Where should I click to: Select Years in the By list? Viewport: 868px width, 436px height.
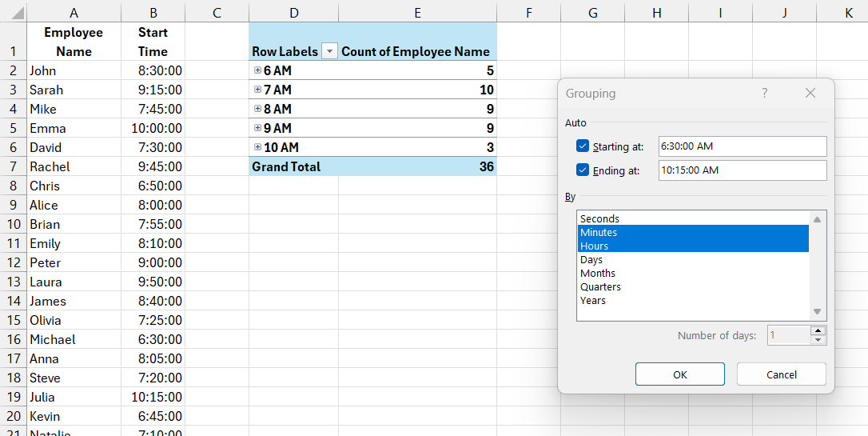coord(693,300)
